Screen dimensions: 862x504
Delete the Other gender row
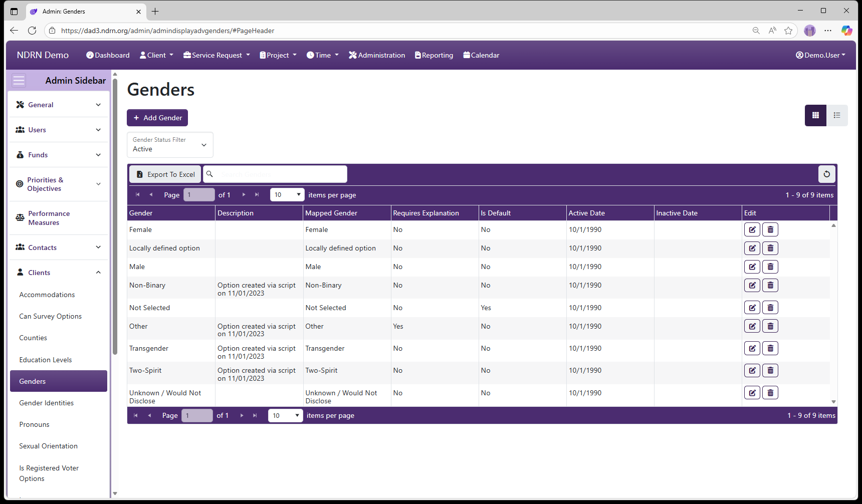pyautogui.click(x=770, y=326)
